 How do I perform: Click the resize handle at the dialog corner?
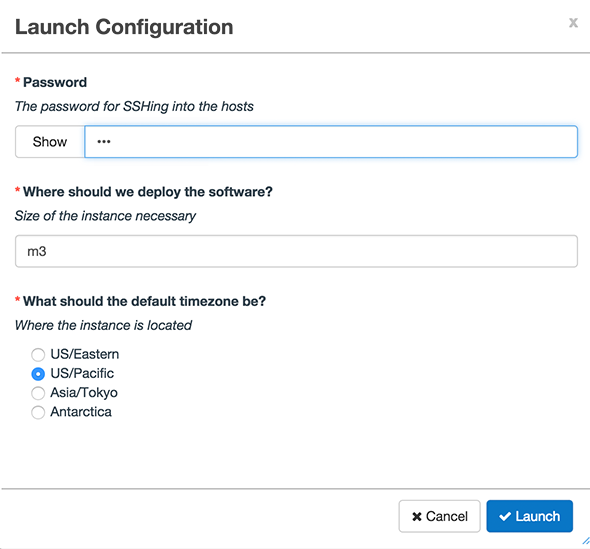(585, 541)
